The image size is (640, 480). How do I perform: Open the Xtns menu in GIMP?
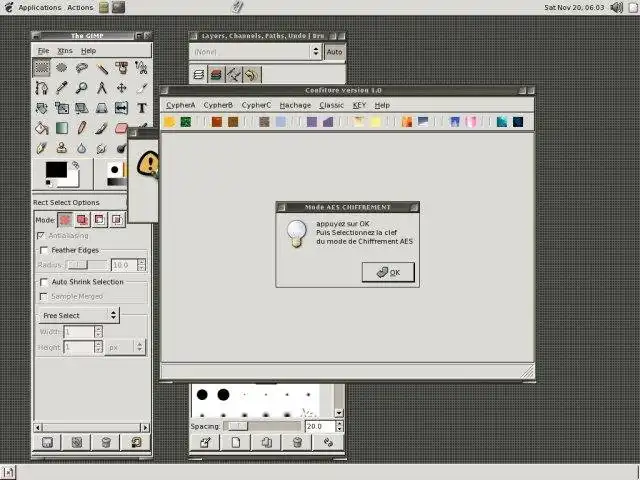point(65,51)
